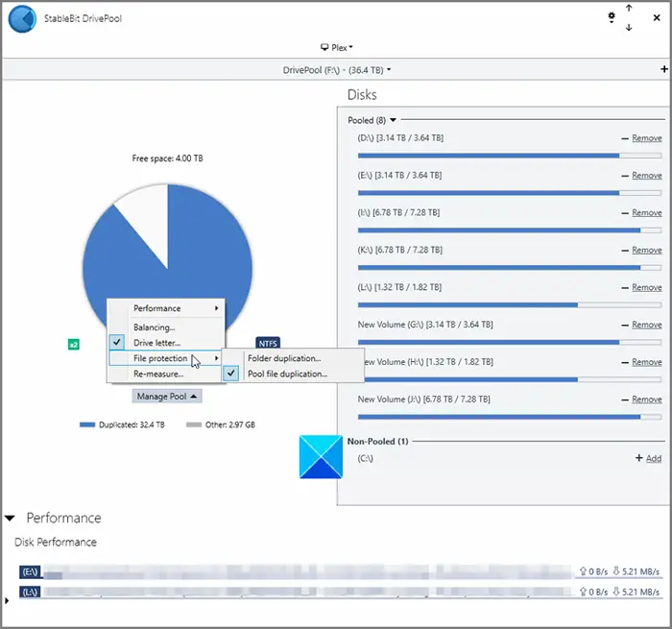This screenshot has width=672, height=629.
Task: Click the Non-Pooled (1) group header
Action: (377, 441)
